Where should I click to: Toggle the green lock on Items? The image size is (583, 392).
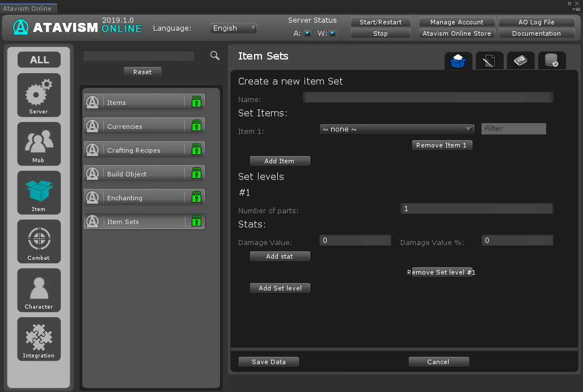pos(196,102)
